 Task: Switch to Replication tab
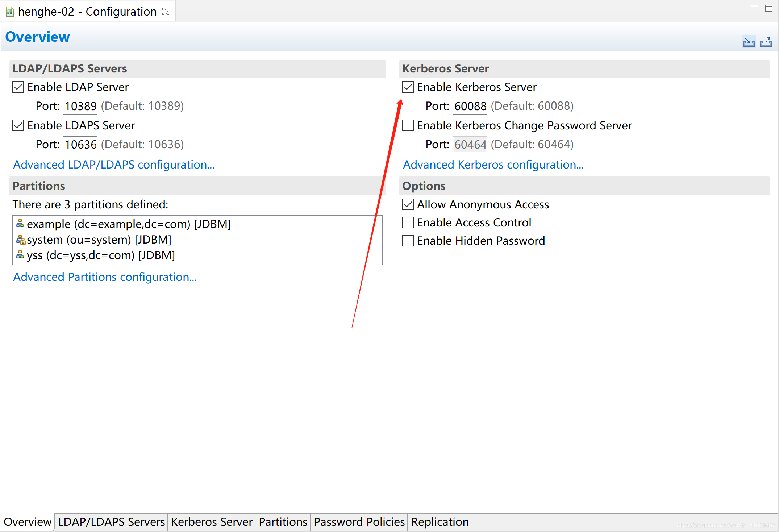(440, 522)
